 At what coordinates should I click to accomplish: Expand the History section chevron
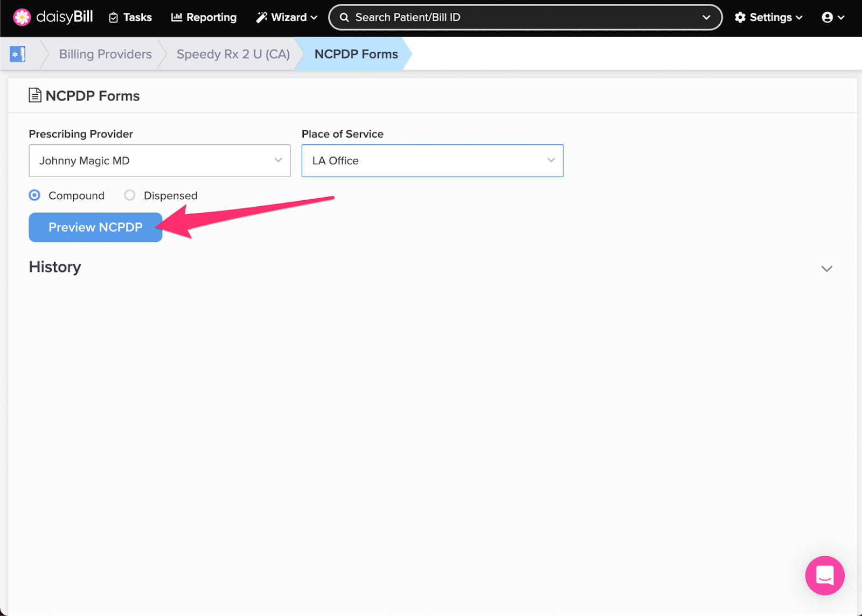(826, 268)
